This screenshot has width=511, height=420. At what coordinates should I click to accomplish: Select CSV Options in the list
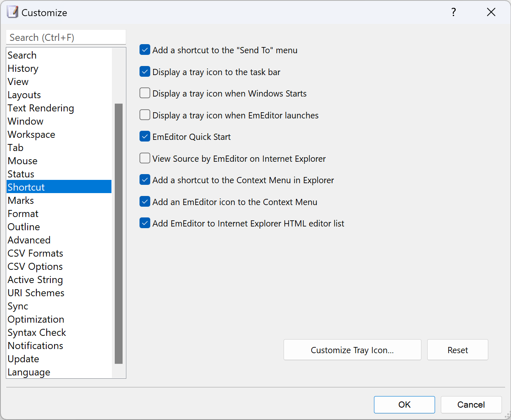click(x=59, y=266)
